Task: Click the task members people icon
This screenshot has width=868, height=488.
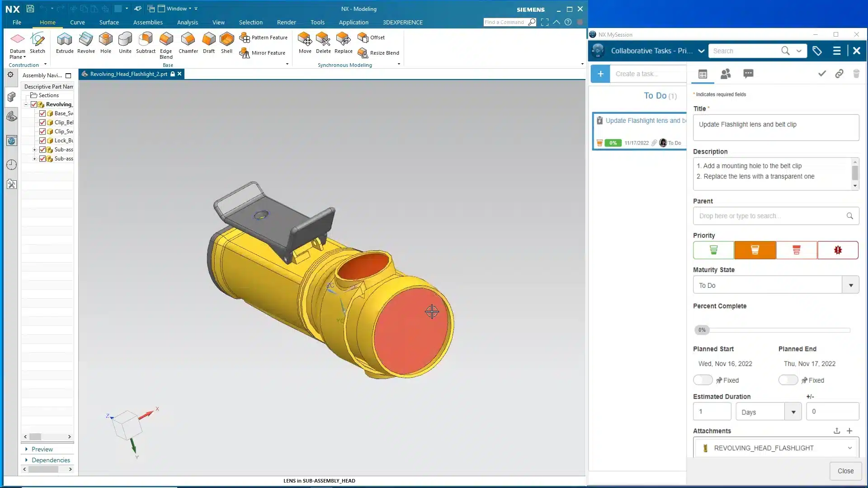Action: (x=726, y=74)
